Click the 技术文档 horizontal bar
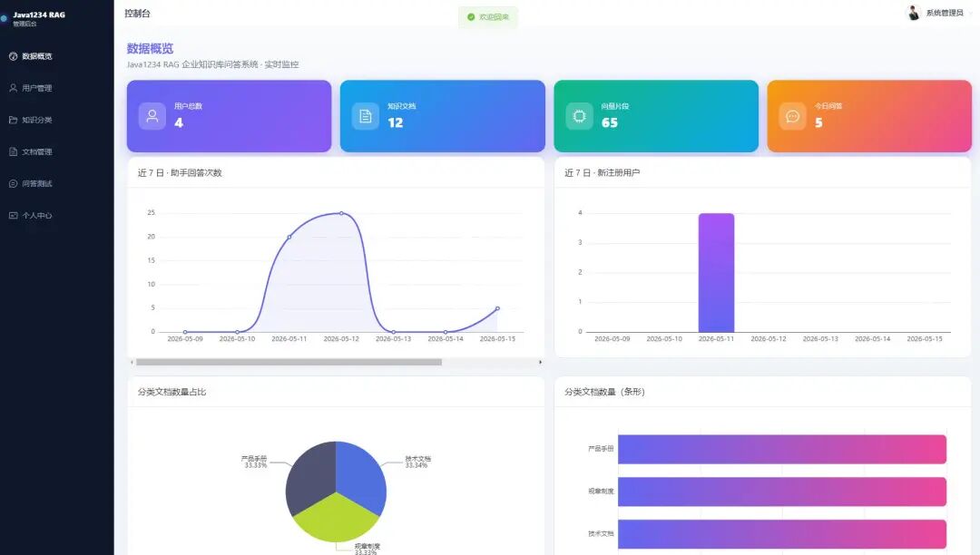The image size is (980, 555). [x=782, y=534]
